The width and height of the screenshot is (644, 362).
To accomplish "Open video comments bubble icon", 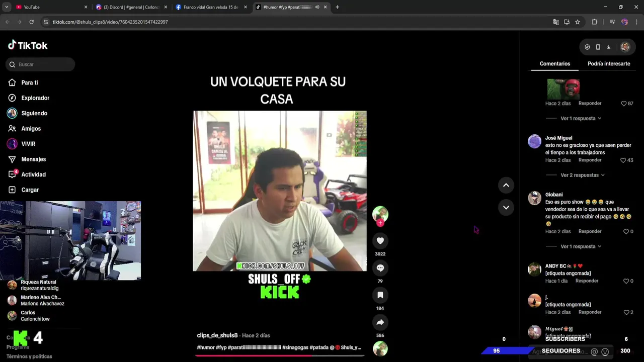I will [x=380, y=268].
